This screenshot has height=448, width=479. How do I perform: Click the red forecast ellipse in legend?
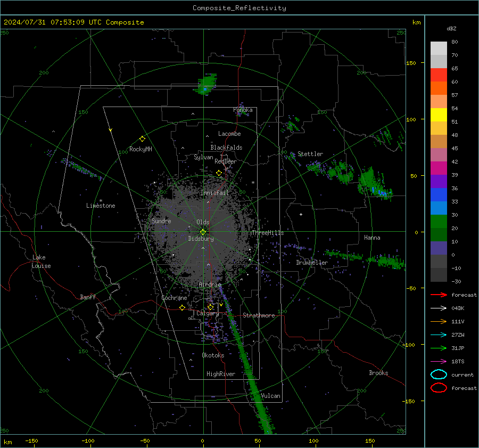[439, 388]
